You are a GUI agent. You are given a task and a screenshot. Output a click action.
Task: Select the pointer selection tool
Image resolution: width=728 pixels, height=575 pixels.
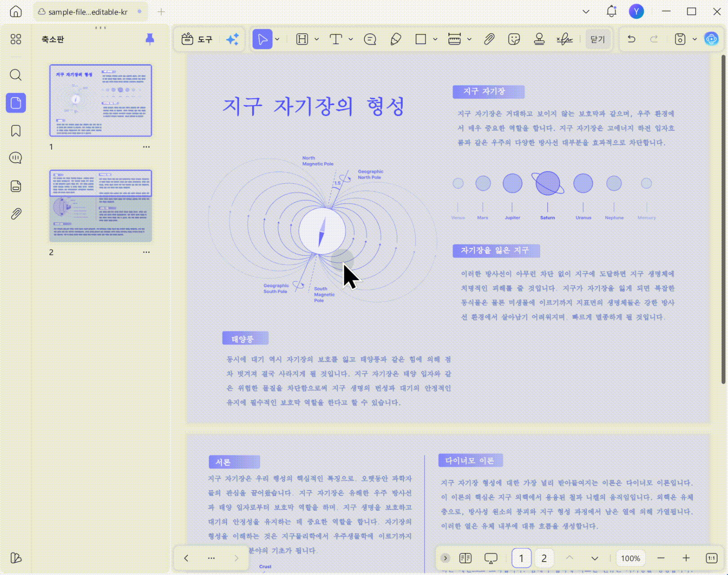(262, 40)
